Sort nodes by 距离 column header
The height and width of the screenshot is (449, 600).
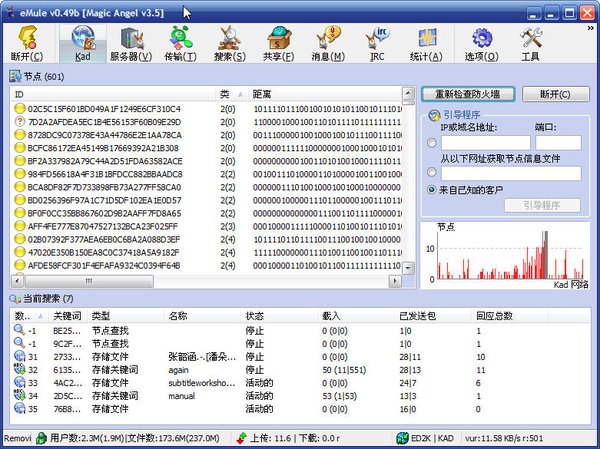[324, 94]
